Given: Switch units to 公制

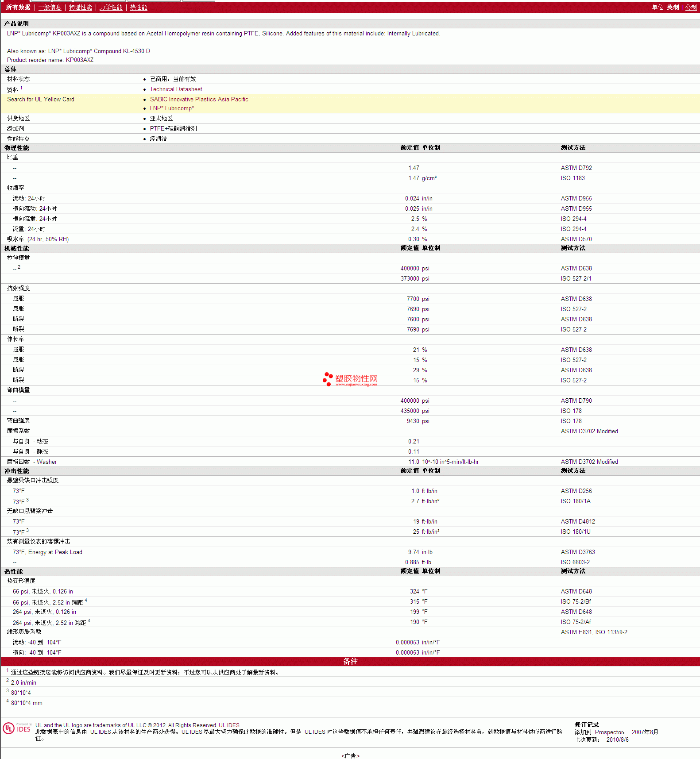Looking at the screenshot, I should pos(691,8).
